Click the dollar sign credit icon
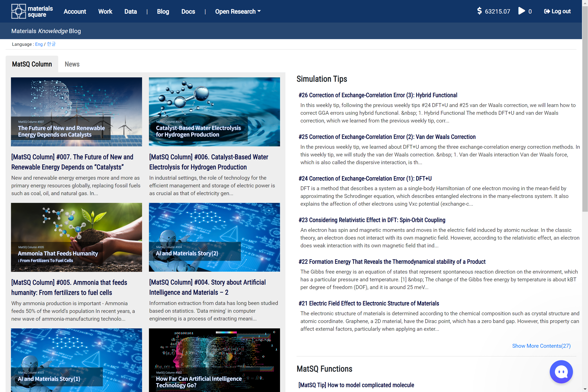588x392 pixels. pos(479,11)
